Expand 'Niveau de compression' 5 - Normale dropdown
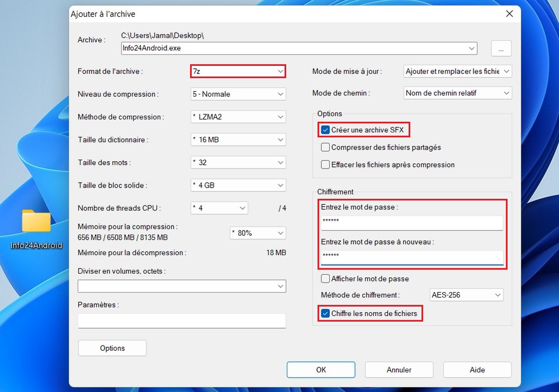This screenshot has width=559, height=392. pos(238,94)
